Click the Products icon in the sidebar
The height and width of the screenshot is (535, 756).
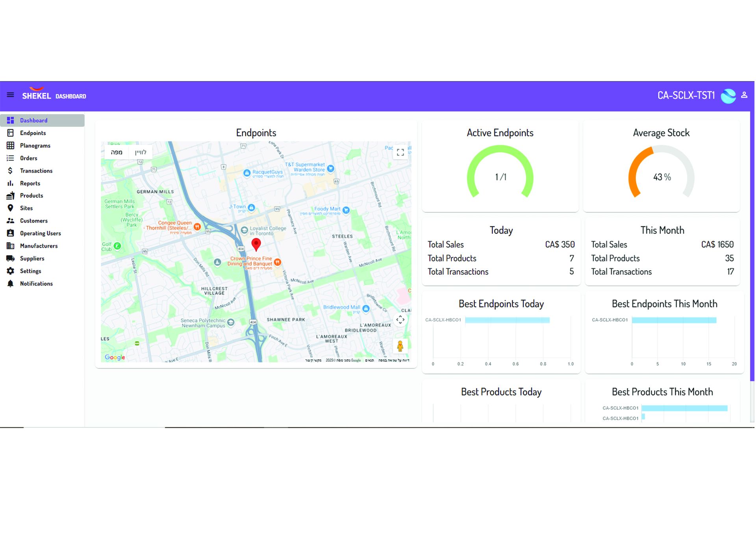tap(11, 196)
